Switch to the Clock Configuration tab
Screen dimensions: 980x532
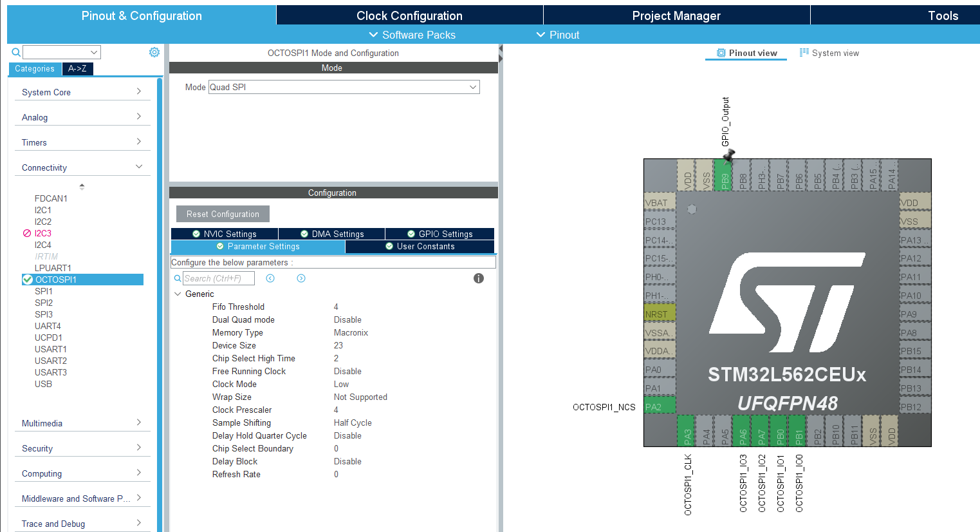(x=409, y=15)
